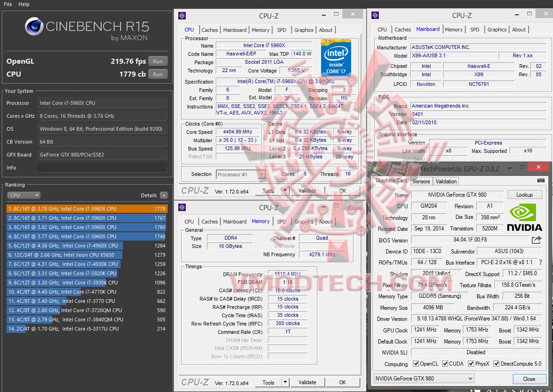This screenshot has width=553, height=392.
Task: Open the Tools dropdown arrow in CPU-Z CPU window
Action: [286, 191]
